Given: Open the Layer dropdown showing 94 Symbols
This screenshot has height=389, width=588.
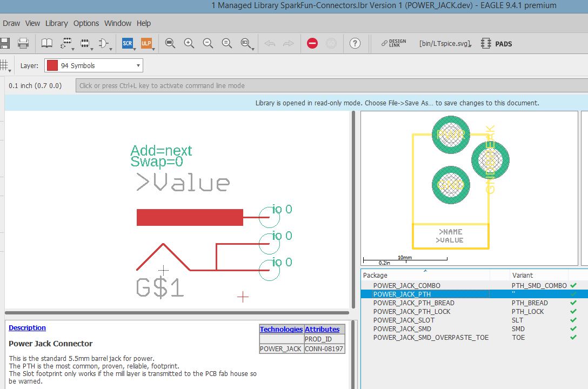Looking at the screenshot, I should pyautogui.click(x=93, y=65).
